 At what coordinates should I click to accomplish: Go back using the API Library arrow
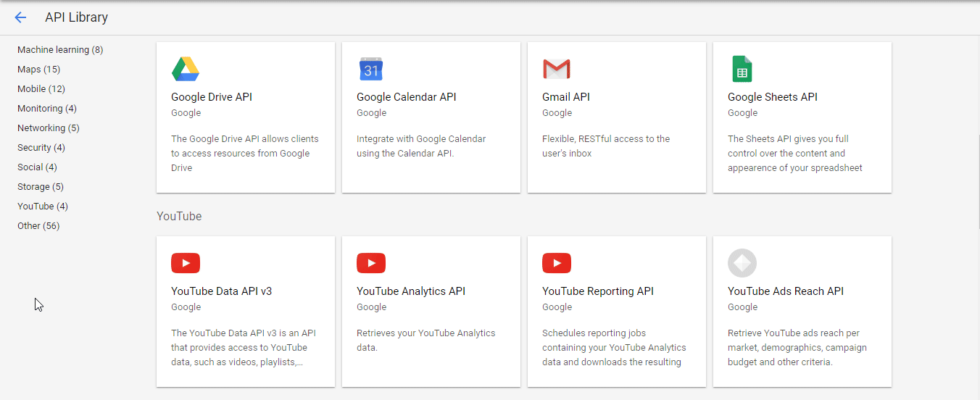pos(20,17)
